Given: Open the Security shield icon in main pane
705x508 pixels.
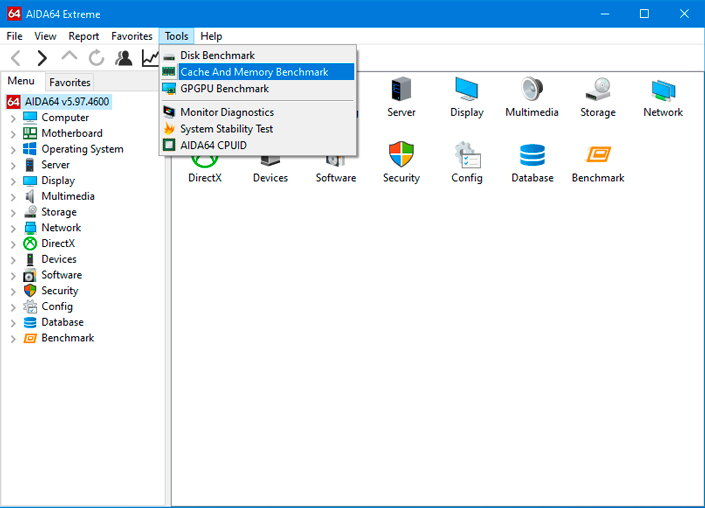Looking at the screenshot, I should pos(401,154).
